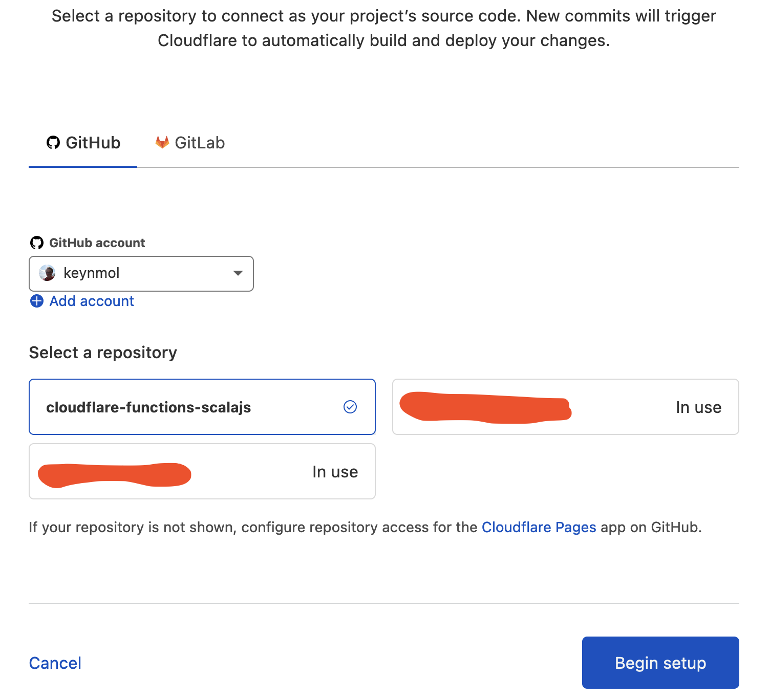
Task: Click the octocat icon beside GitHub account label
Action: point(37,243)
